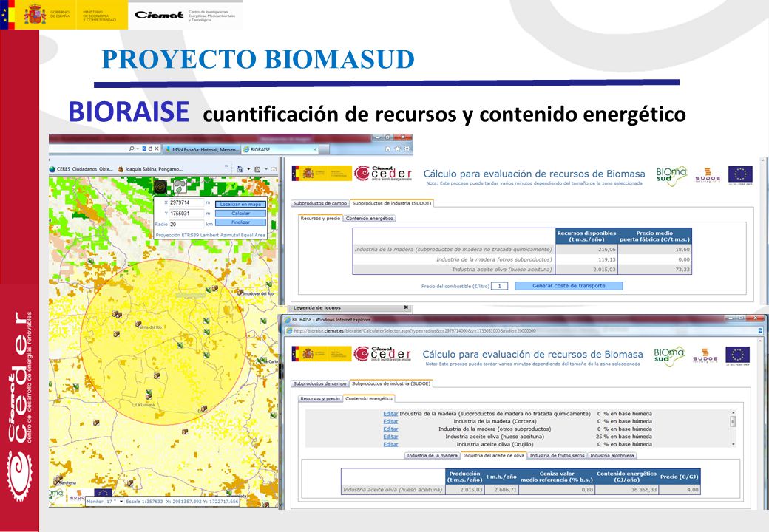Click the RSS feeds icon in command bar
This screenshot has width=769, height=532.
[x=257, y=169]
